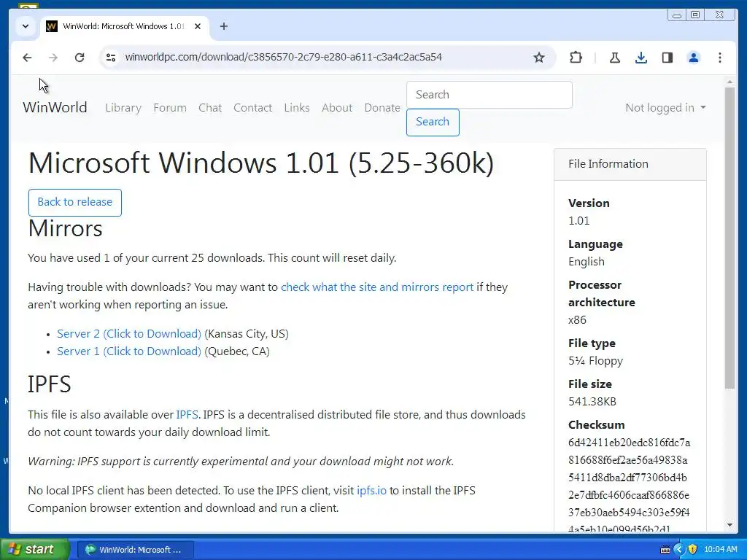This screenshot has height=560, width=747.
Task: Click the address bar URL
Action: point(284,57)
